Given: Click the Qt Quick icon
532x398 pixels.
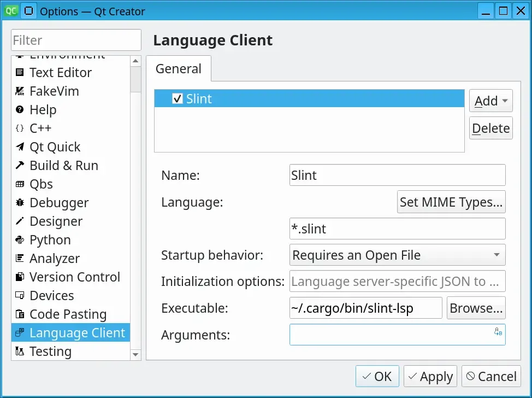Looking at the screenshot, I should click(x=19, y=147).
